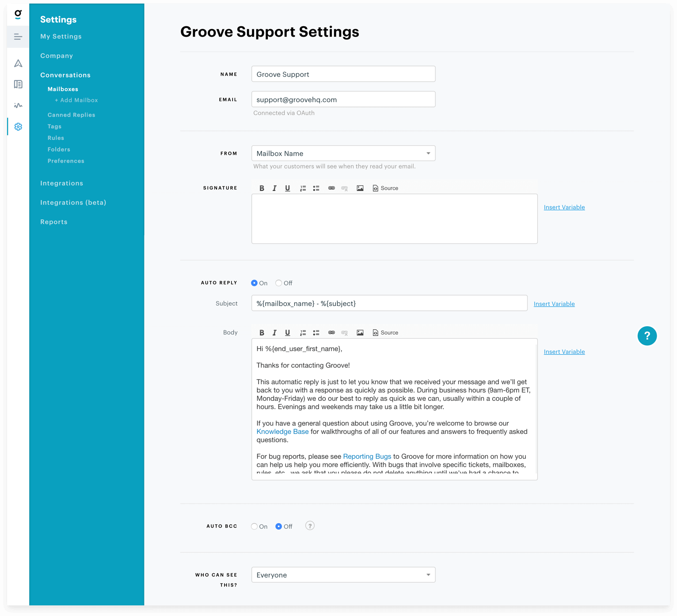Click Insert Variable next to Body
The height and width of the screenshot is (616, 677).
tap(564, 352)
